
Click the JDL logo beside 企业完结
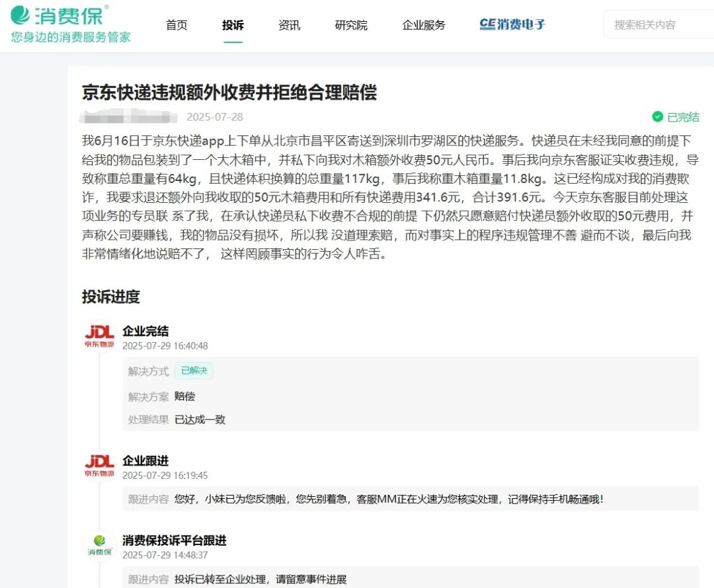[x=99, y=336]
